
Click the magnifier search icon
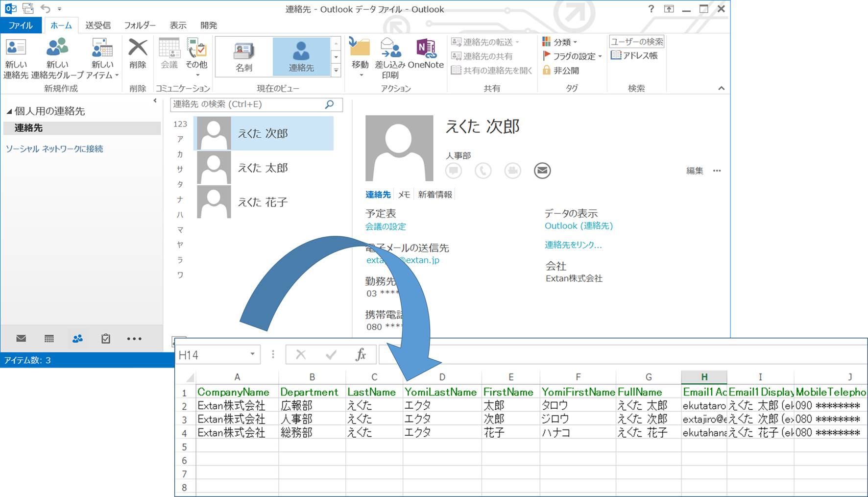[330, 104]
